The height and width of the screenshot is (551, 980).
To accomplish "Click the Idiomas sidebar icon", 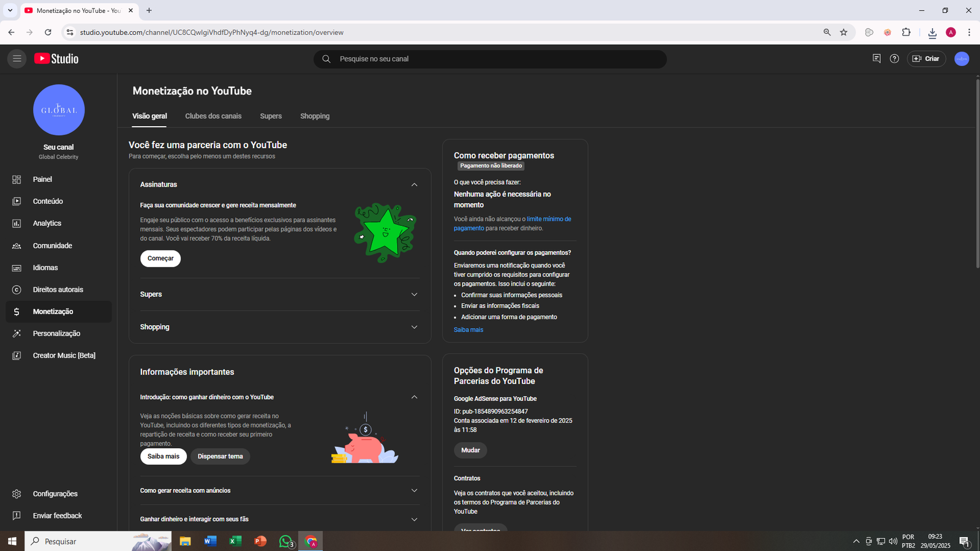I will click(17, 268).
